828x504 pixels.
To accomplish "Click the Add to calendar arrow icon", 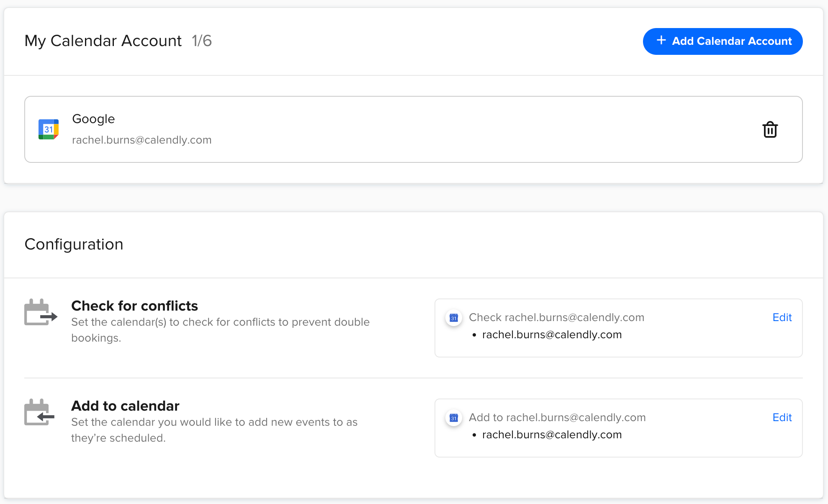I will [x=39, y=412].
